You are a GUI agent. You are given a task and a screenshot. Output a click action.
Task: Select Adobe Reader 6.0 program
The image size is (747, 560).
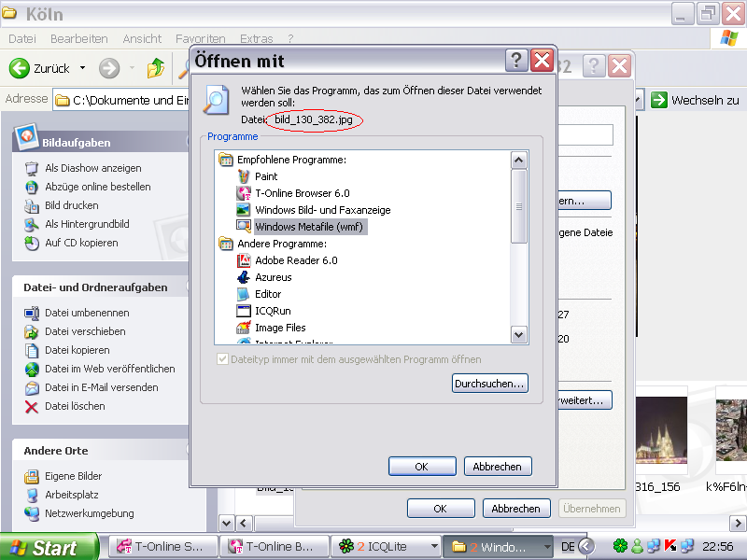[296, 260]
